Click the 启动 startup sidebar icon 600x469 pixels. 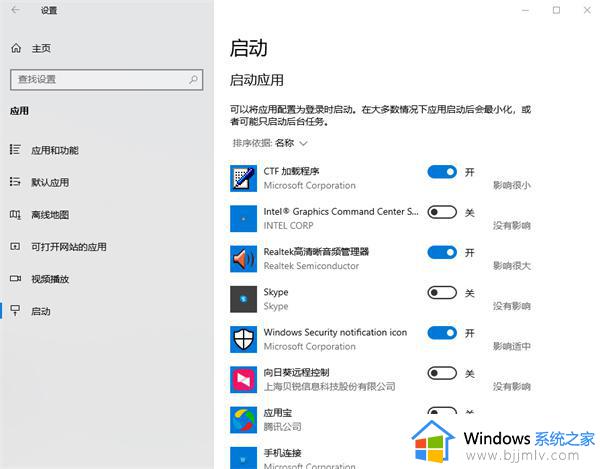tap(15, 310)
